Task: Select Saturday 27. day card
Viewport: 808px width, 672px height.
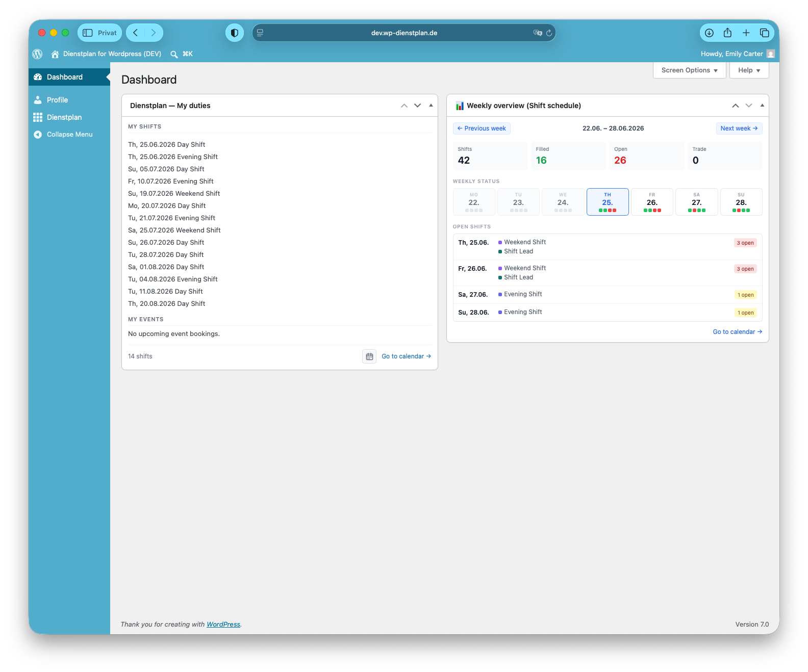Action: (697, 202)
